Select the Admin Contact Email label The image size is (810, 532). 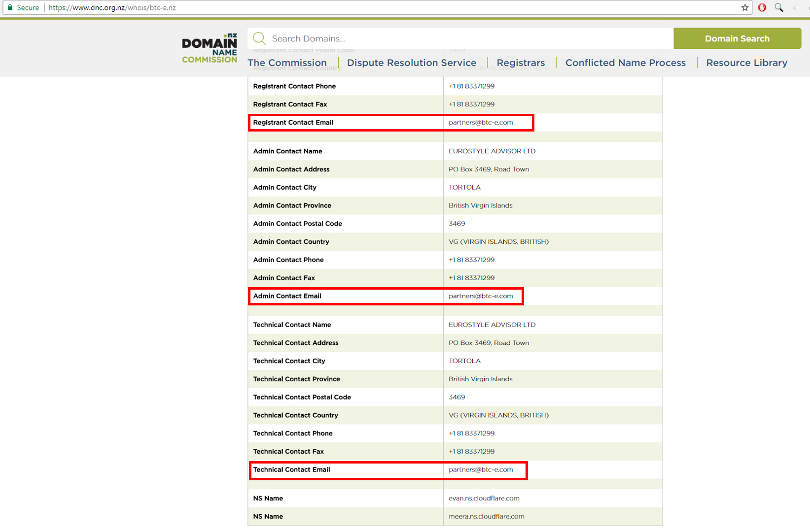click(287, 296)
